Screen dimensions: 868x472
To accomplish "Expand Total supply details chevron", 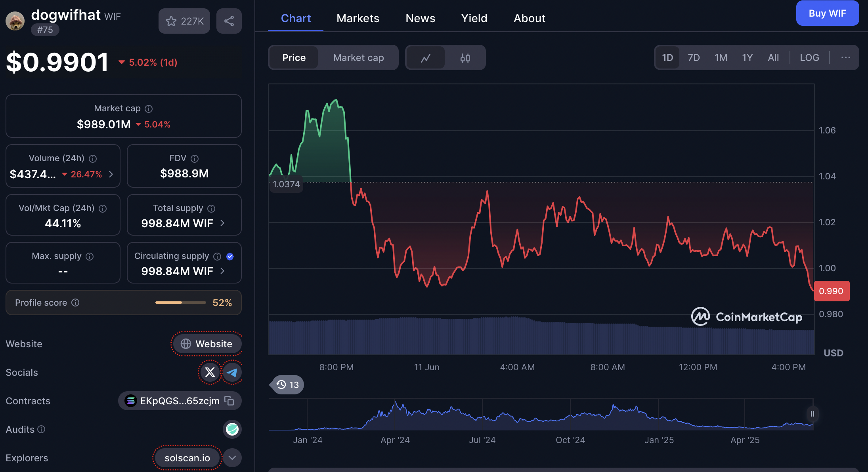I will click(x=222, y=223).
